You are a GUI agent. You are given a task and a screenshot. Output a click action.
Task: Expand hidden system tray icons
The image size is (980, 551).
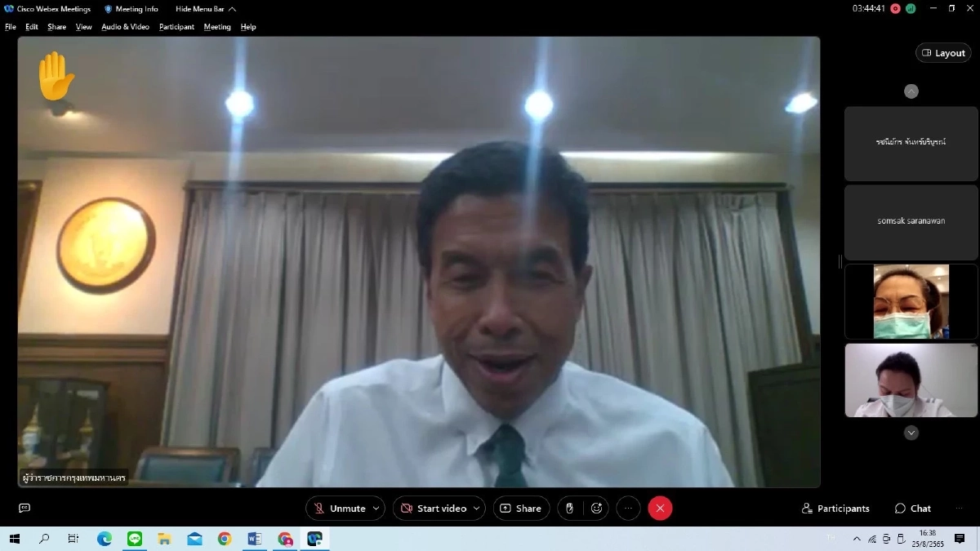(x=857, y=539)
